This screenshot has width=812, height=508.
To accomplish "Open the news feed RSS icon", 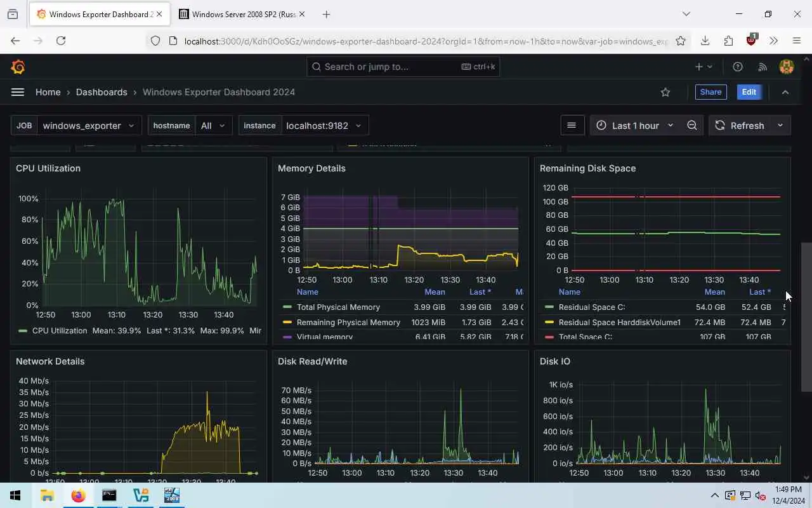I will pos(763,67).
